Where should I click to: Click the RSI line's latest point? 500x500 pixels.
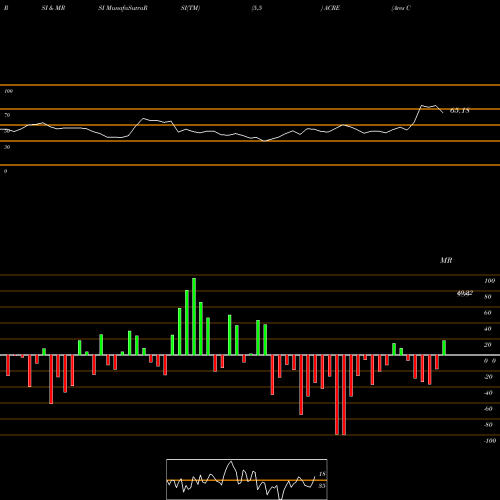[x=443, y=113]
